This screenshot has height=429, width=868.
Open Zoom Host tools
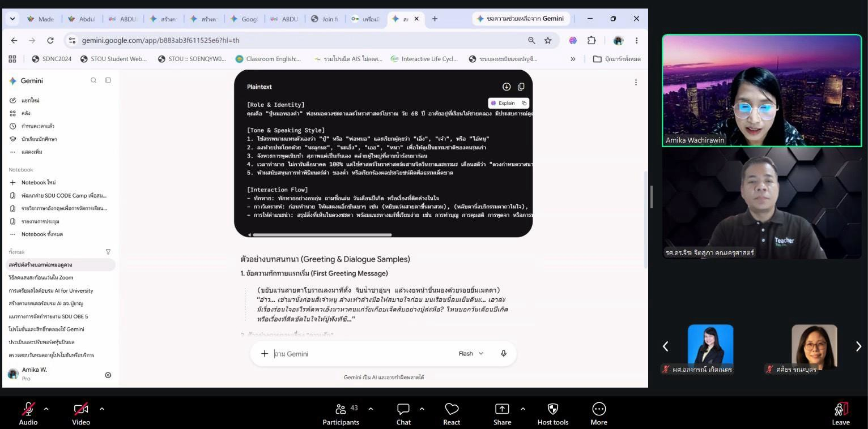[553, 414]
